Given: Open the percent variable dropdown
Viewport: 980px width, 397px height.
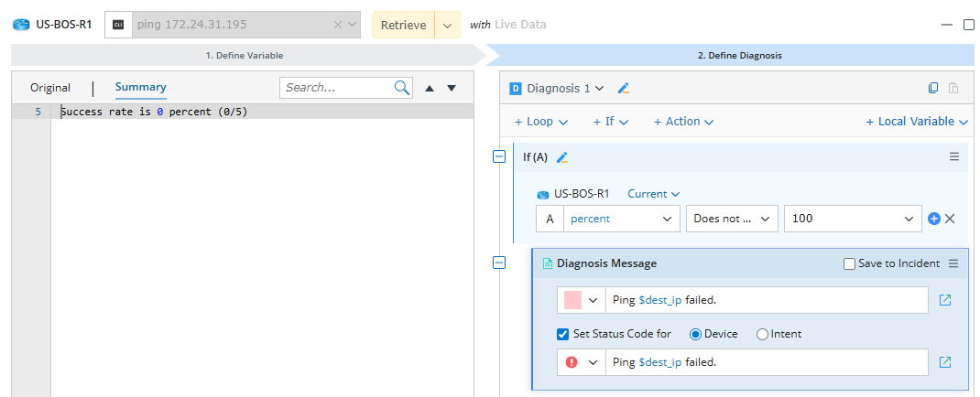Looking at the screenshot, I should (620, 219).
